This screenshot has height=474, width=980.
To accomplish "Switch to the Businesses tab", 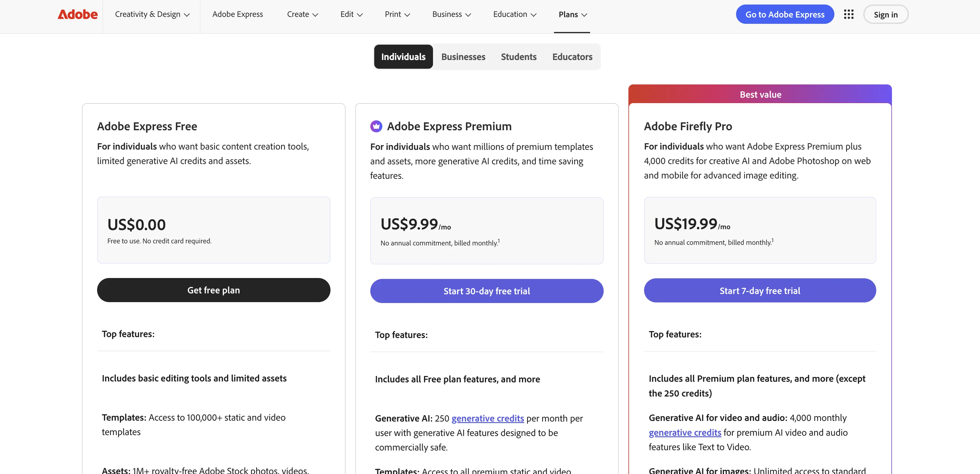I will click(463, 57).
